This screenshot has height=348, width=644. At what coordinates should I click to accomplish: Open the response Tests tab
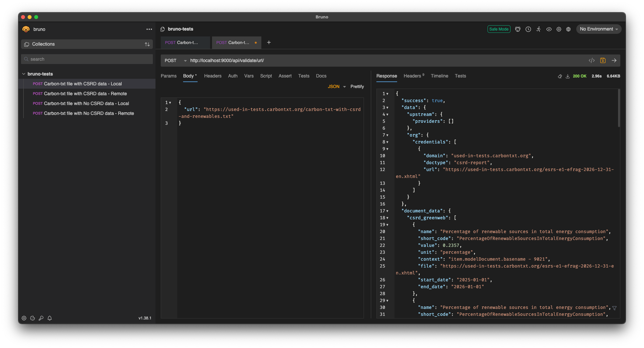pyautogui.click(x=461, y=76)
